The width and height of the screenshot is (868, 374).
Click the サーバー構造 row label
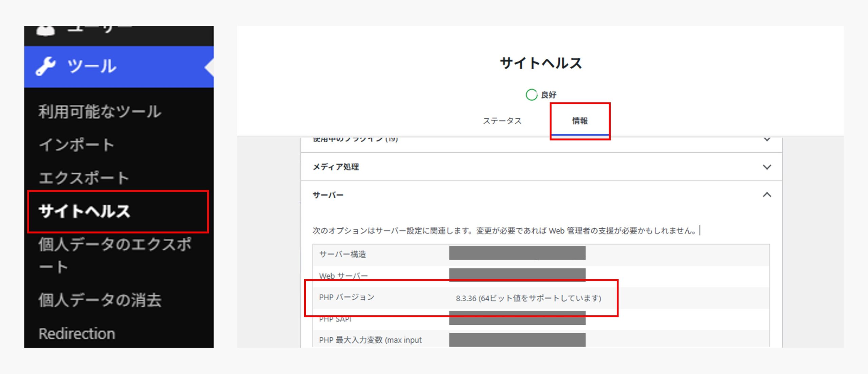click(x=342, y=254)
